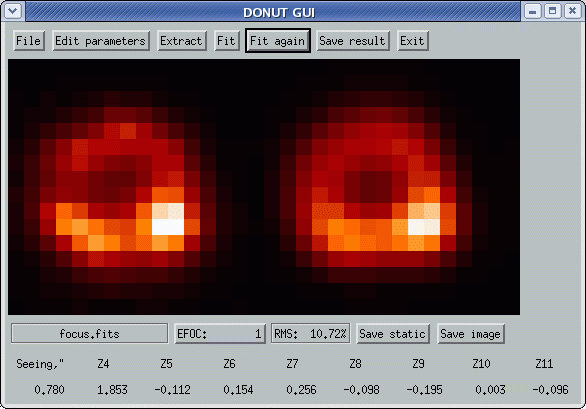Exit the DONUT GUI via the Exit button
Image resolution: width=586 pixels, height=409 pixels.
412,41
